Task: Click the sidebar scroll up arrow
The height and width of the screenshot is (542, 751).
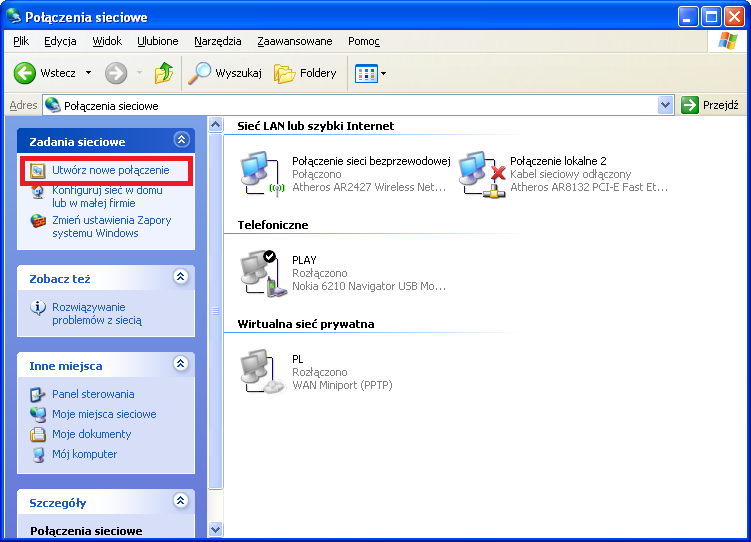Action: click(x=216, y=125)
